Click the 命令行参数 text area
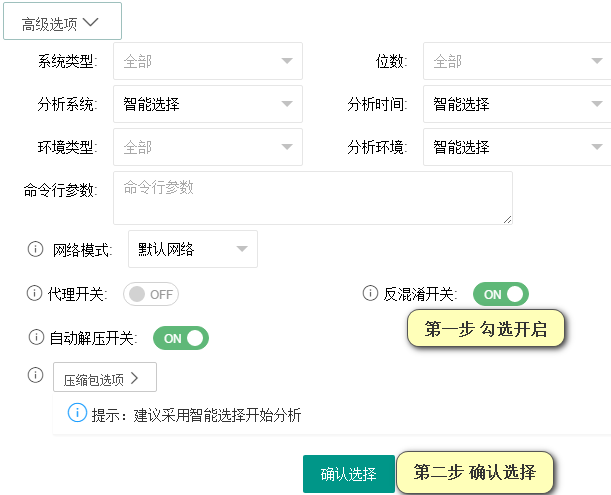Viewport: 611px width, 495px height. point(313,198)
